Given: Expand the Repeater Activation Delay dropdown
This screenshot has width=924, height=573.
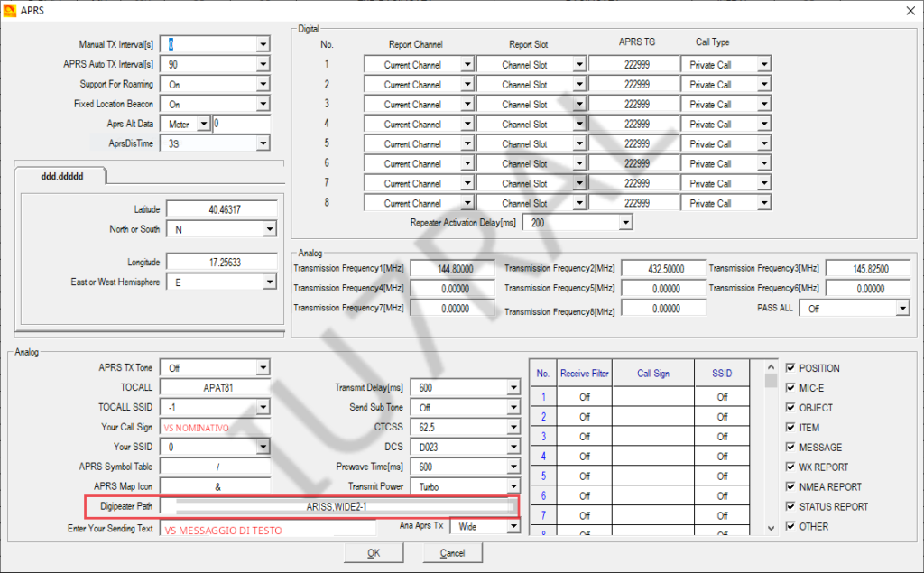Looking at the screenshot, I should click(626, 223).
